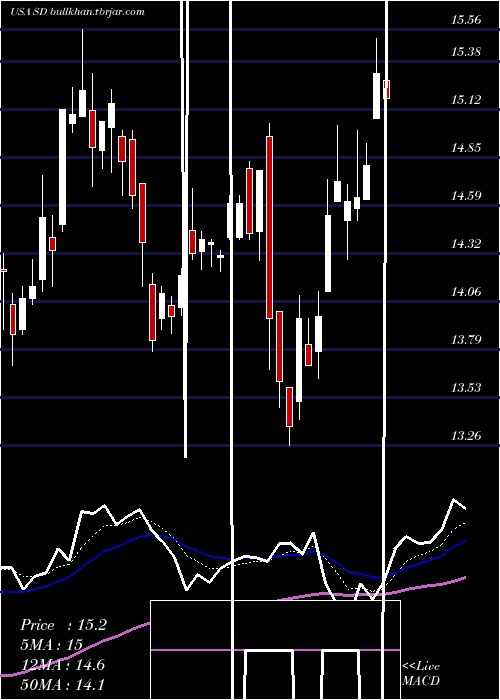The image size is (500, 700).
Task: Click the 13.53 price axis label
Action: [x=466, y=388]
